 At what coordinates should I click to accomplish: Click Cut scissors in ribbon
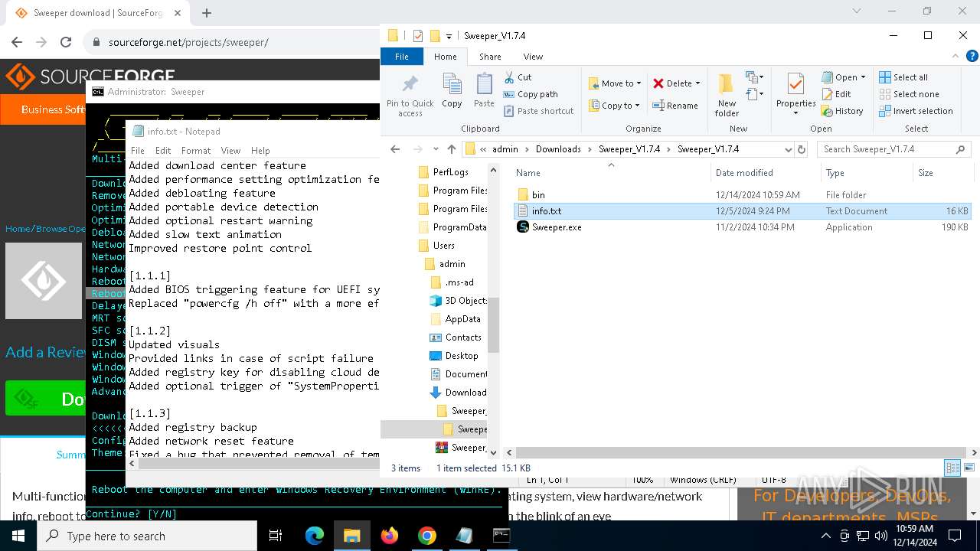518,77
